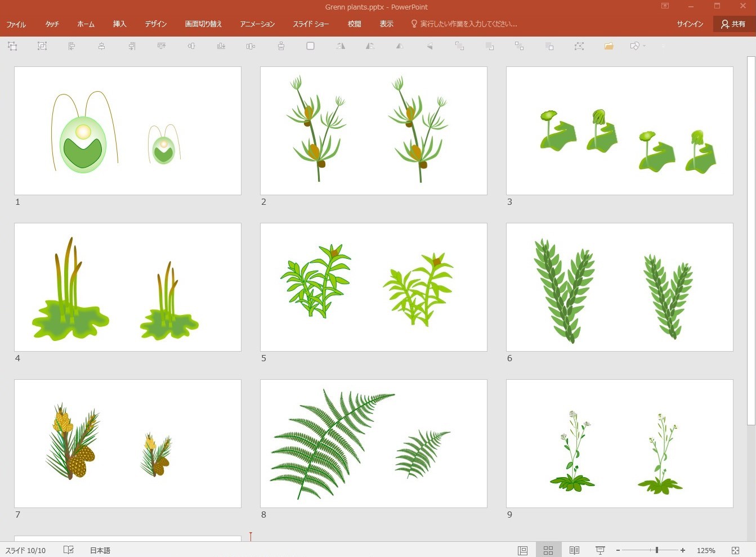This screenshot has width=756, height=557.
Task: Switch to the アニメーション tab
Action: [257, 24]
